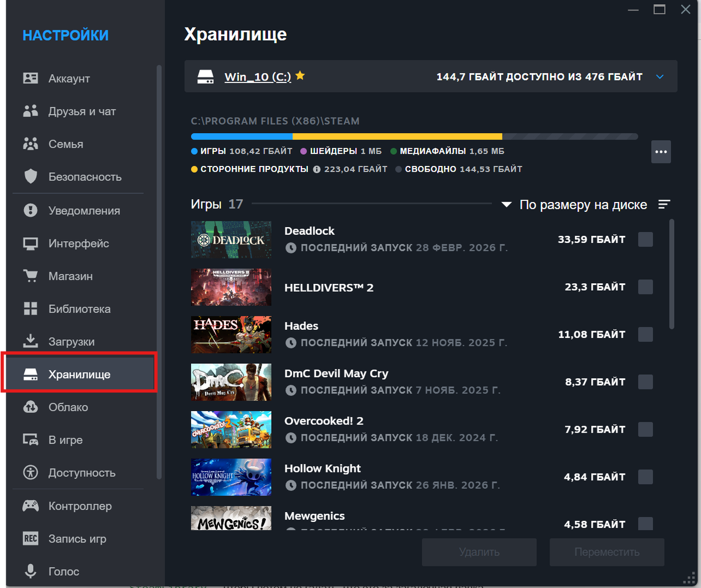Click the clock icon in Deadlock row
The image size is (701, 588).
(x=291, y=248)
